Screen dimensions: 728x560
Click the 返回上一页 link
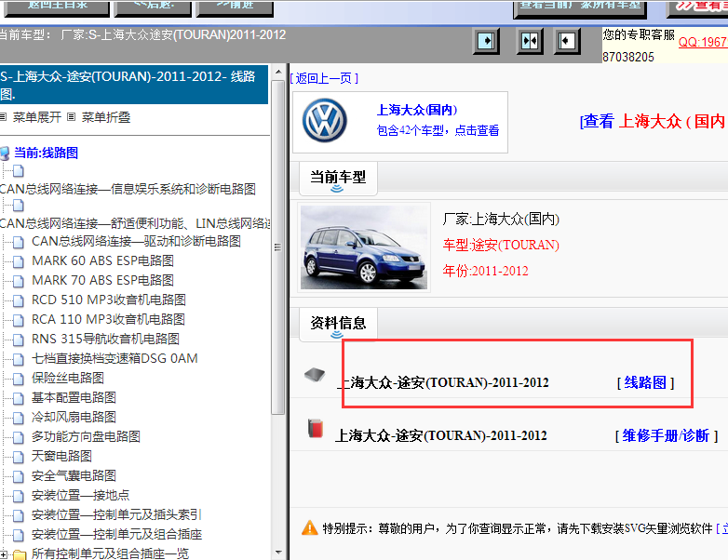tap(324, 78)
